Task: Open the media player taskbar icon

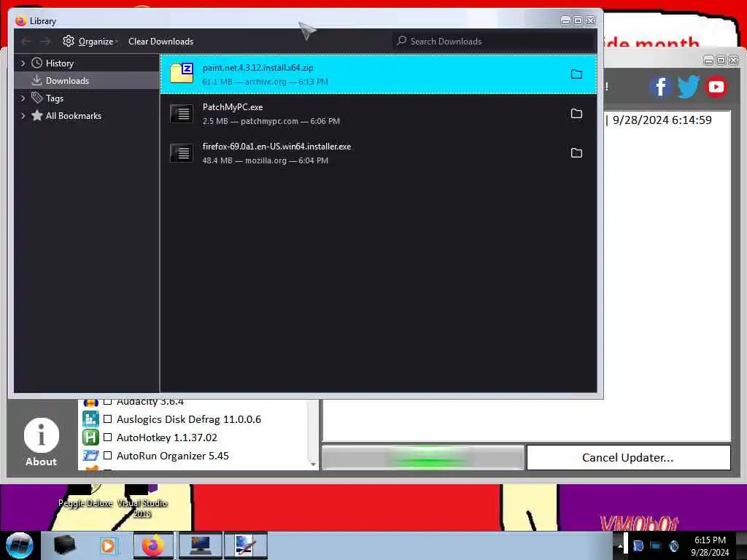Action: (x=108, y=545)
